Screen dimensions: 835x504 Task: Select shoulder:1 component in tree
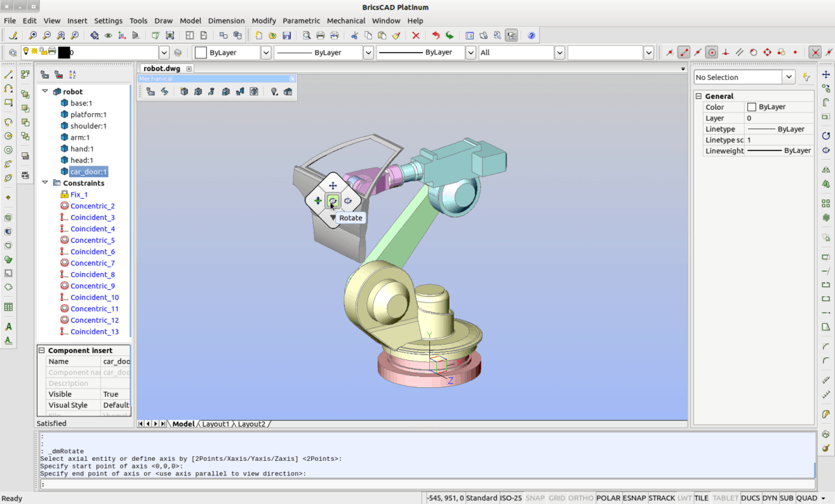click(88, 126)
